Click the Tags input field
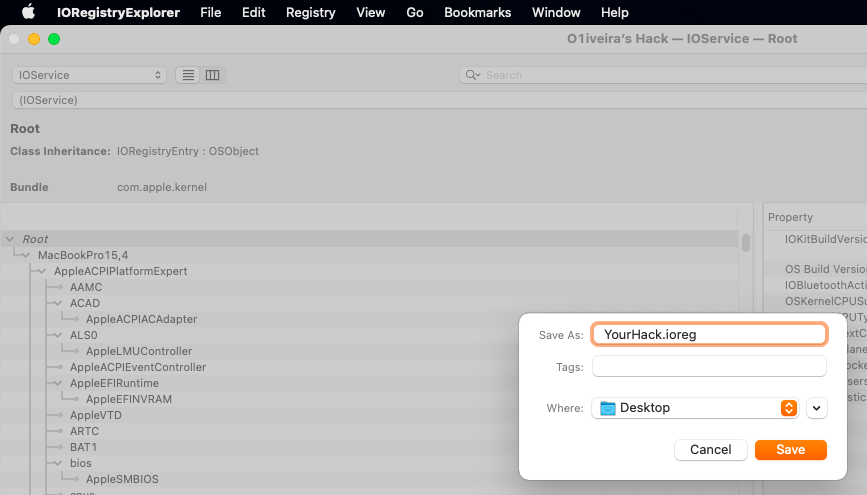Screen dimensions: 867x495 (x=709, y=367)
